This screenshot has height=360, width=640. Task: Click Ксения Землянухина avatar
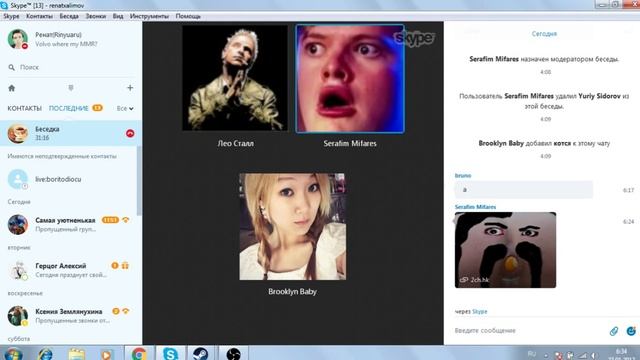(x=18, y=316)
